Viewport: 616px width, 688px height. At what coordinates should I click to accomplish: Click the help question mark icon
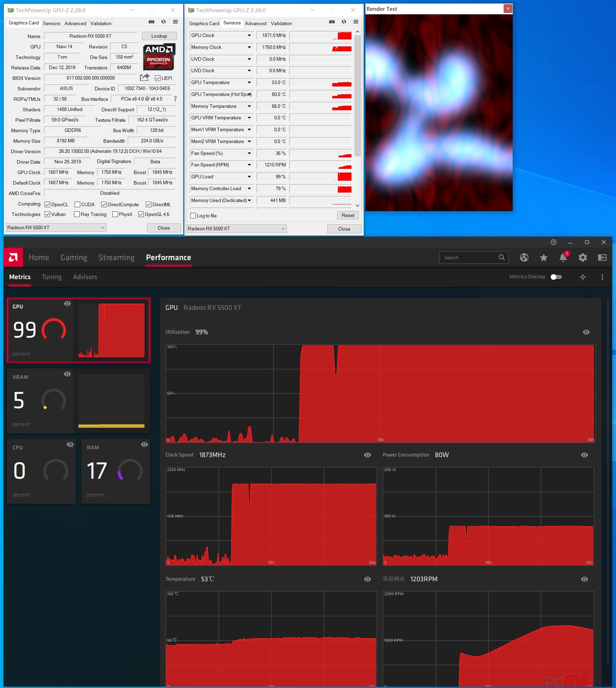[x=553, y=242]
